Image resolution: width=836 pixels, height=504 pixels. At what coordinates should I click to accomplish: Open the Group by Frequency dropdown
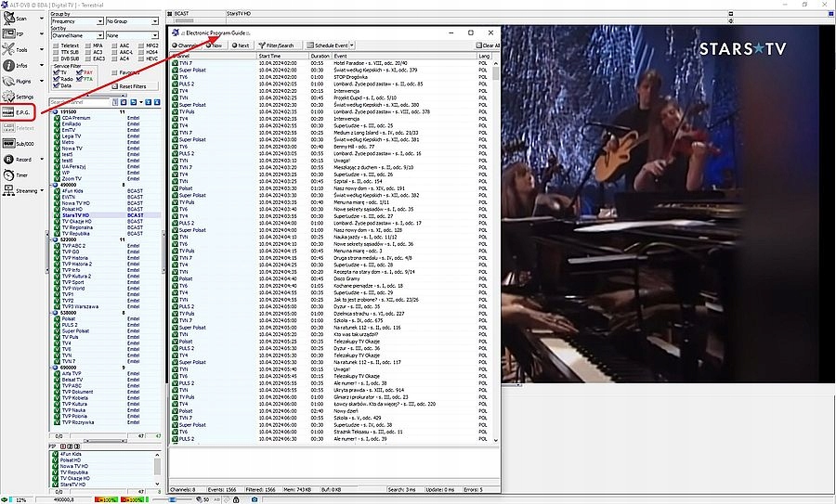coord(77,21)
